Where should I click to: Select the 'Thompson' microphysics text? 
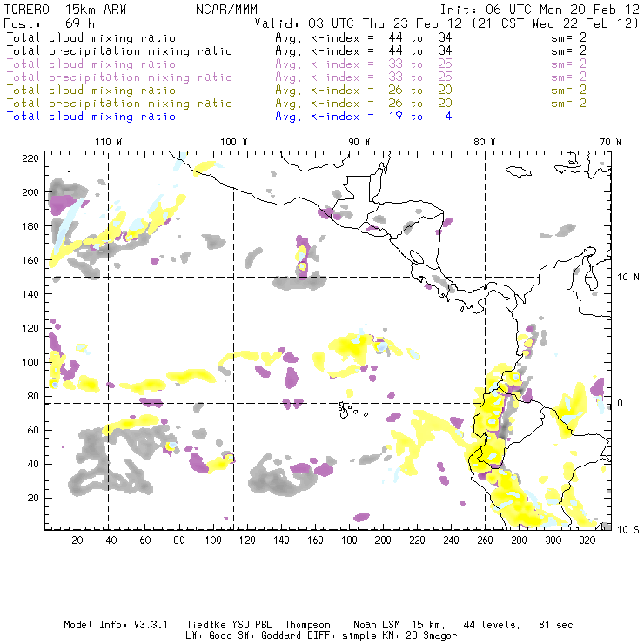coord(307,625)
